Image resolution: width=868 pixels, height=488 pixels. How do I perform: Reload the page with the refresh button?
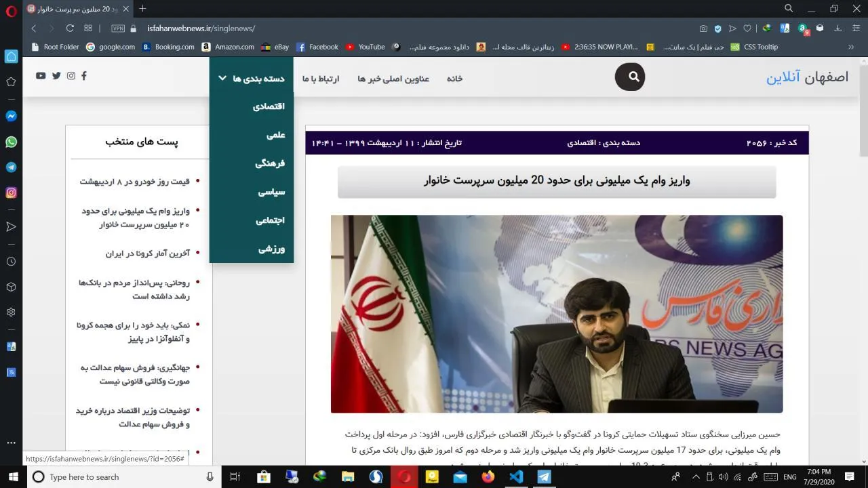(70, 28)
